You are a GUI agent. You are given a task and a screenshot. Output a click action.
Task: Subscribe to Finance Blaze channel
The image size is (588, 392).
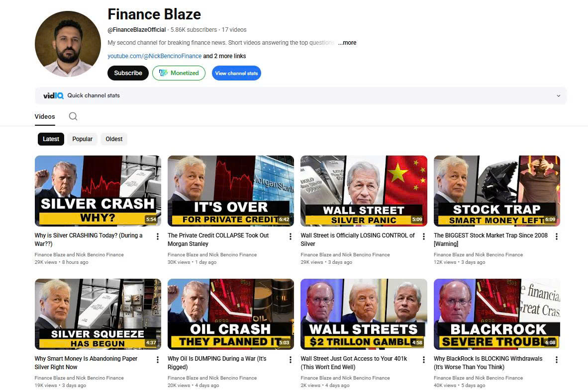point(128,73)
